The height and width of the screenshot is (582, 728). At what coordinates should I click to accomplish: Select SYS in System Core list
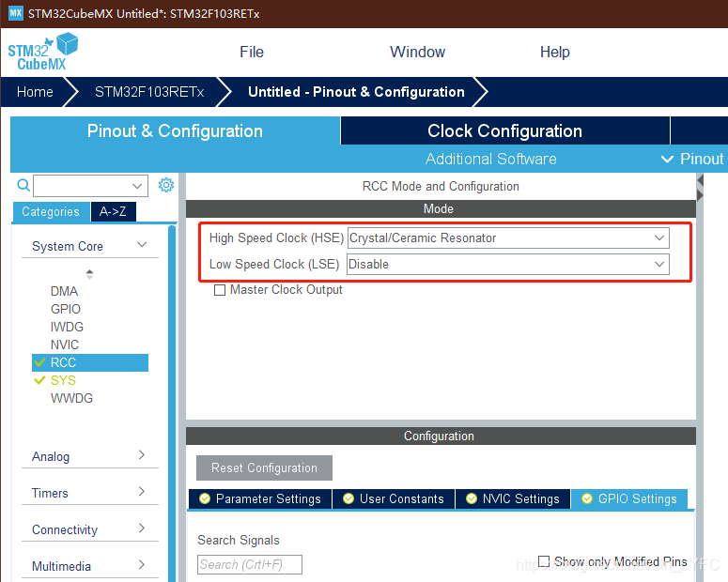point(63,380)
